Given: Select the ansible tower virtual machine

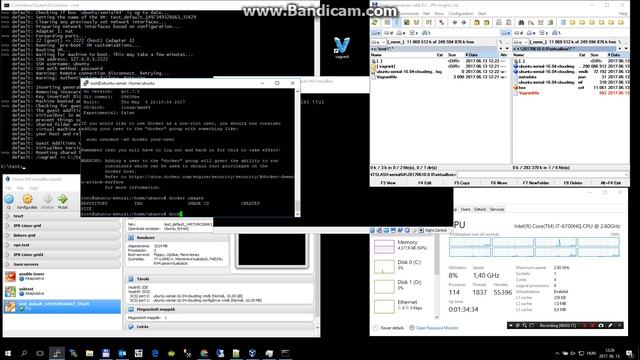Looking at the screenshot, I should pyautogui.click(x=62, y=276).
